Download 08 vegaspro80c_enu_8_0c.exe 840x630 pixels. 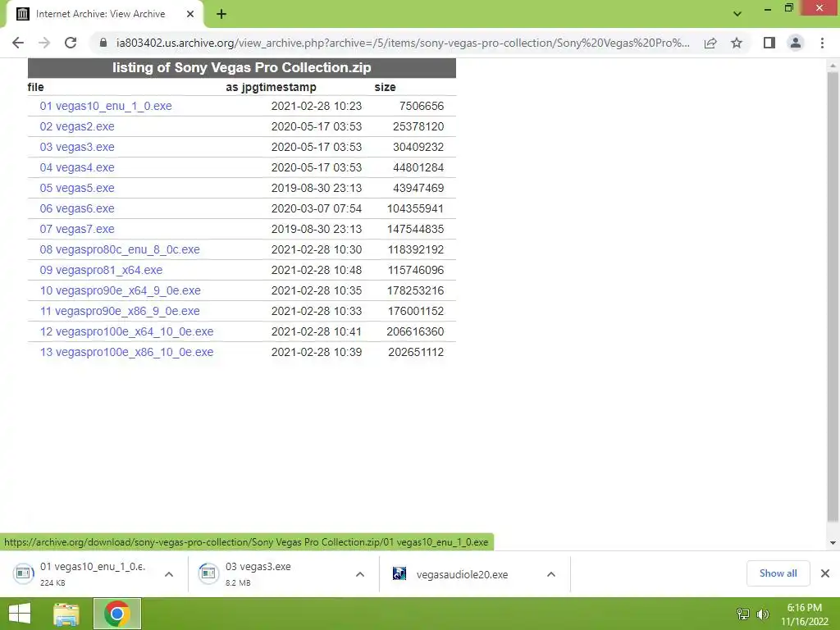tap(120, 249)
